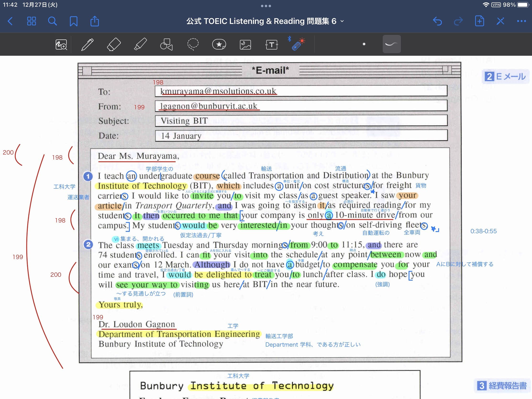Viewport: 532px width, 399px height.
Task: Tap the annotation 'AにBに対して補償する'
Action: (465, 264)
